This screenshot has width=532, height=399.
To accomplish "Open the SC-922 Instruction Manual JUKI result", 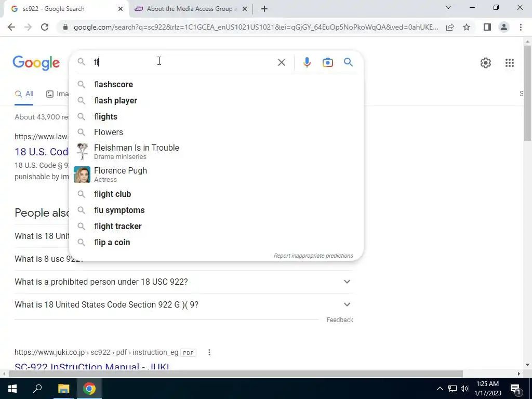I will point(92,367).
